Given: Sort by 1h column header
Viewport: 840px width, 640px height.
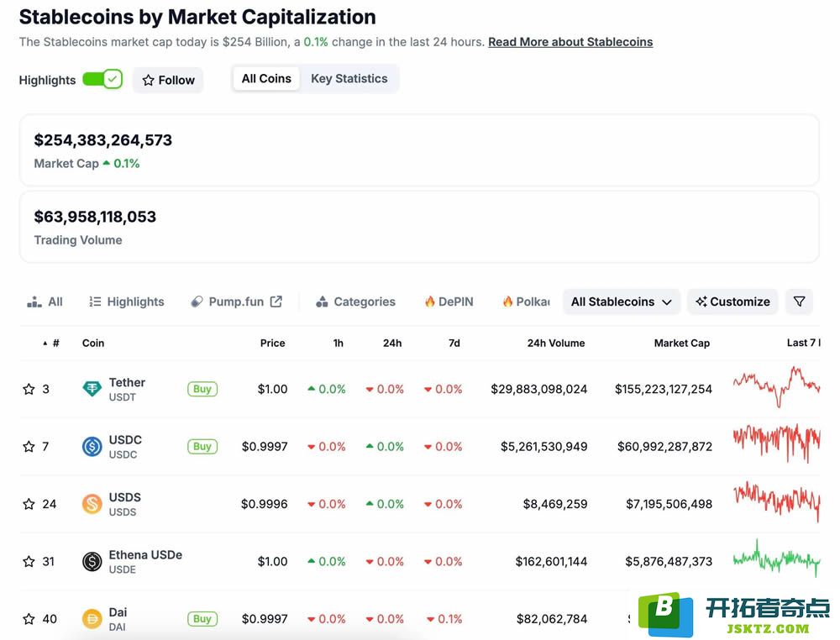Looking at the screenshot, I should point(338,344).
